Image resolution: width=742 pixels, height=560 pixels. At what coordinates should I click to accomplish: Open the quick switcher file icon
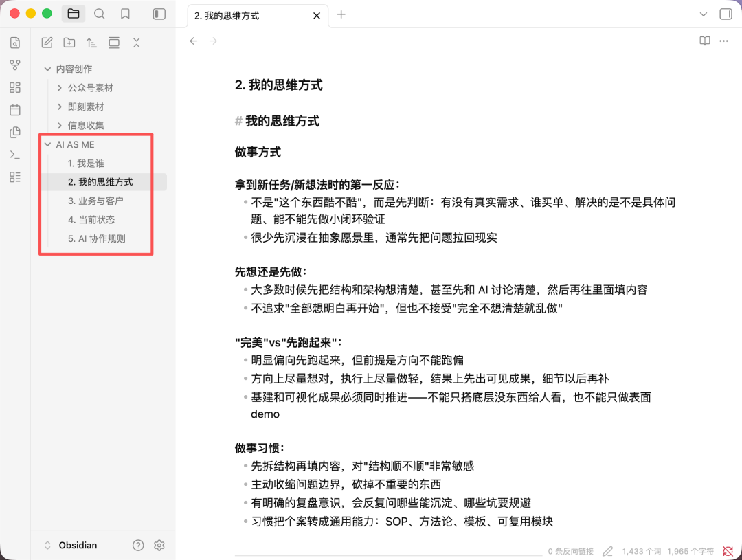(15, 43)
